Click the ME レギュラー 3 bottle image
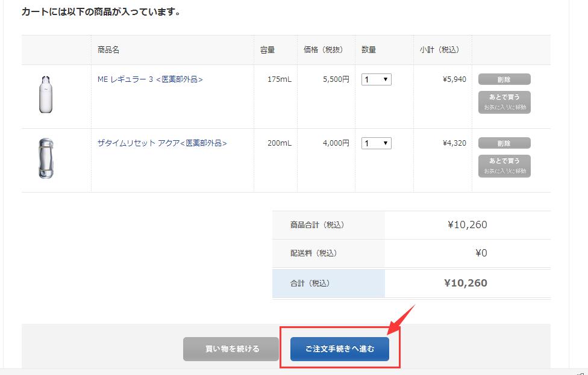The width and height of the screenshot is (588, 375). coord(46,95)
